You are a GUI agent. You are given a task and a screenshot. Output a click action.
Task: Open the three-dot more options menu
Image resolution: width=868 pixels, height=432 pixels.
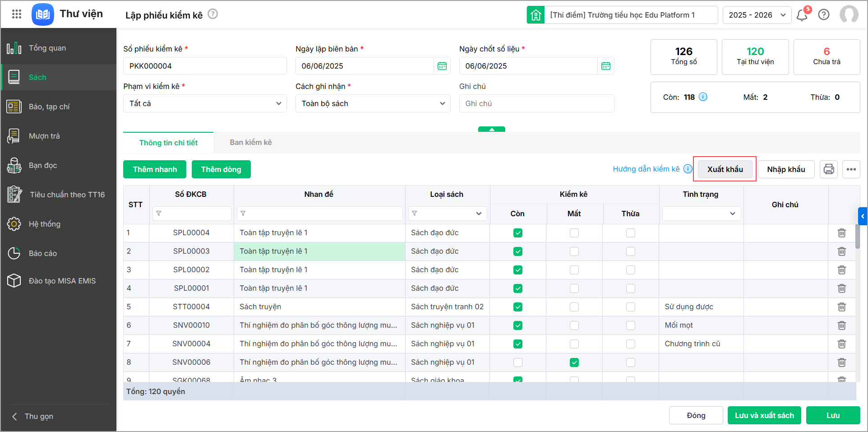tap(851, 169)
